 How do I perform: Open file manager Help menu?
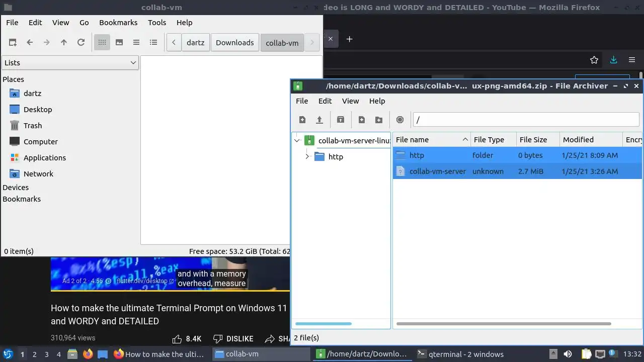[x=185, y=23]
